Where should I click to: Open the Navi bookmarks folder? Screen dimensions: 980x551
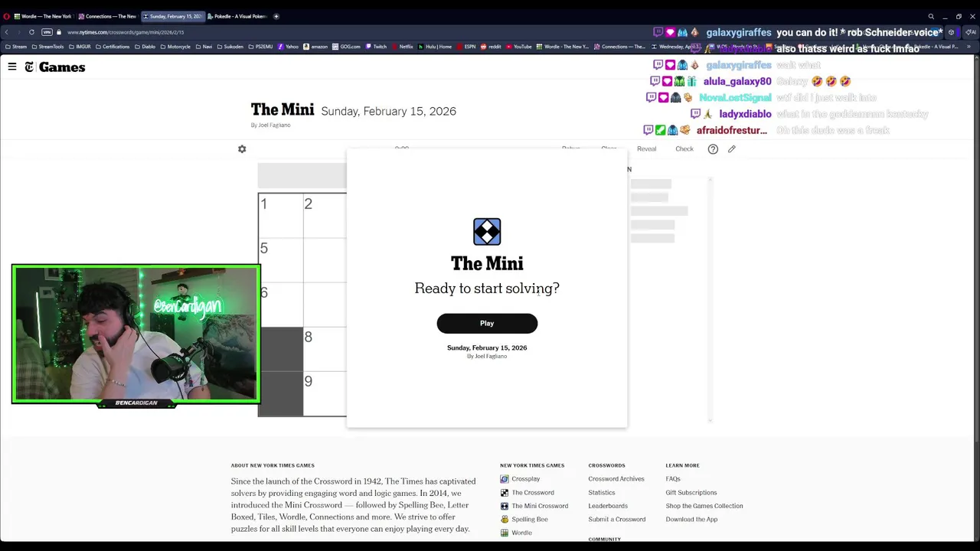204,47
